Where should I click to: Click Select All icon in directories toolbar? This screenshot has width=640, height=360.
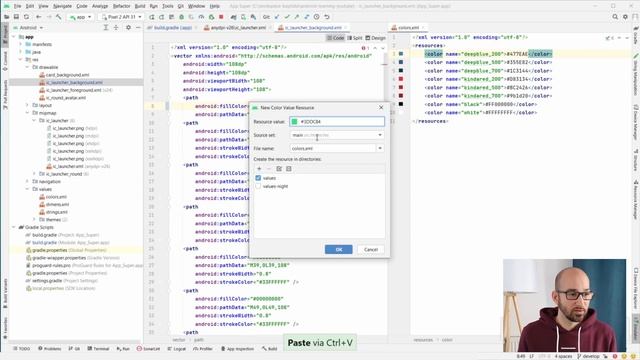coord(279,169)
